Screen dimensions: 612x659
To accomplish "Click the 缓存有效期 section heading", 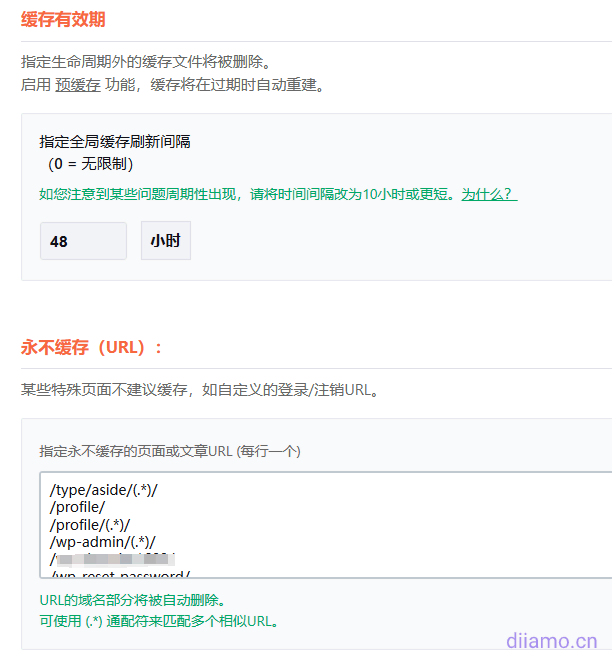I will [x=63, y=19].
